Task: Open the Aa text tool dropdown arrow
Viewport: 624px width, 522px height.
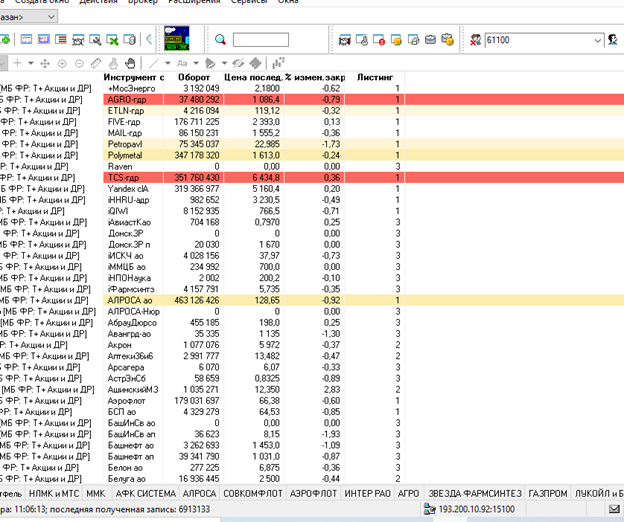Action: [196, 63]
